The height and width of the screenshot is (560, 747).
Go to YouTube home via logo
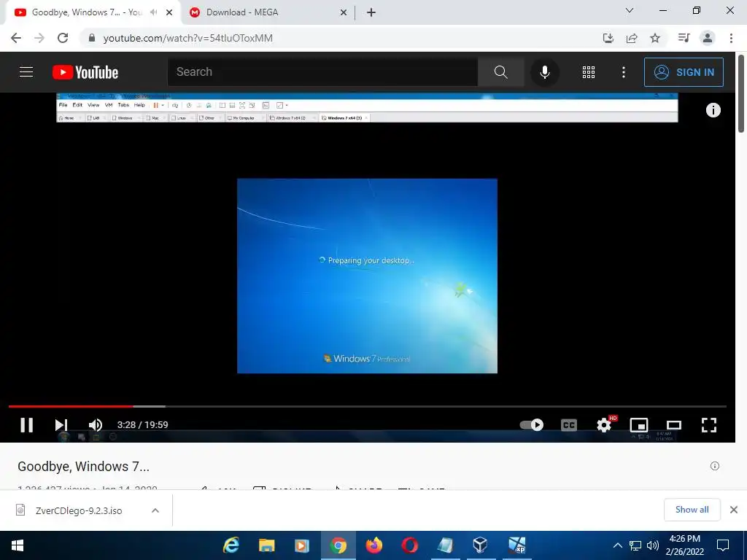coord(85,72)
